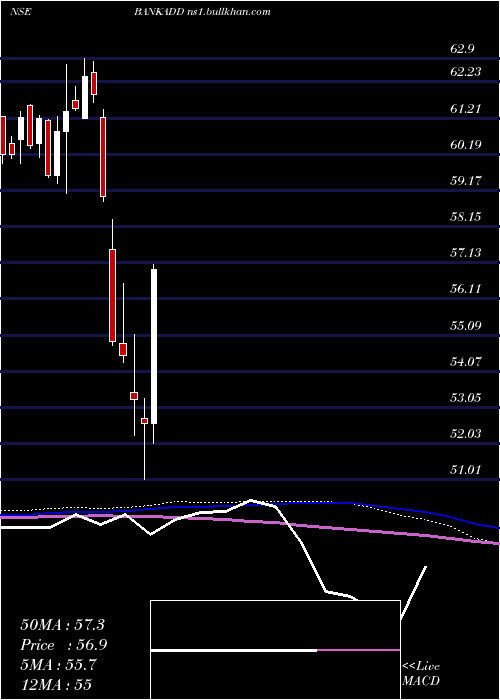This screenshot has height=700, width=500.
Task: Click the long red candlestick dropping to 59
Action: 103,157
